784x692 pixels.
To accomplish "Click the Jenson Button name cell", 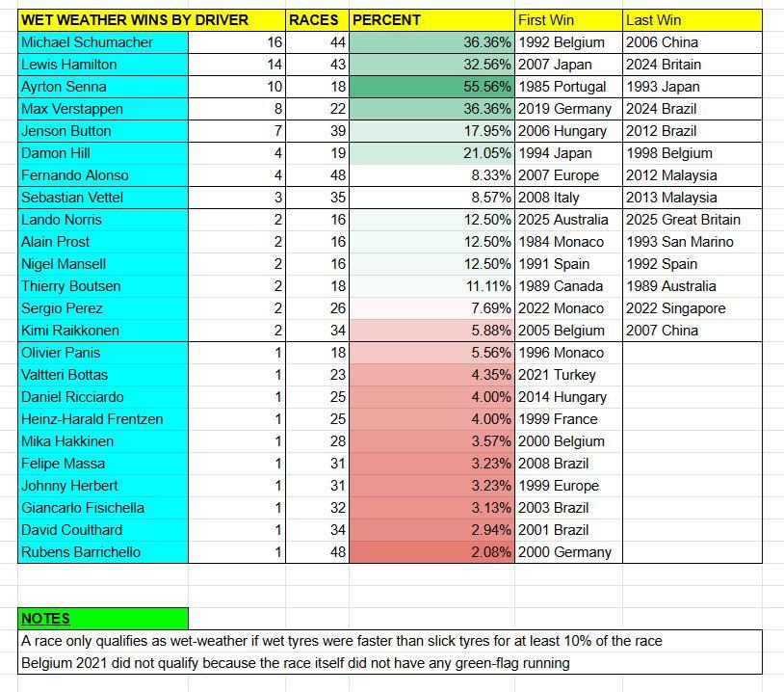I will (66, 131).
